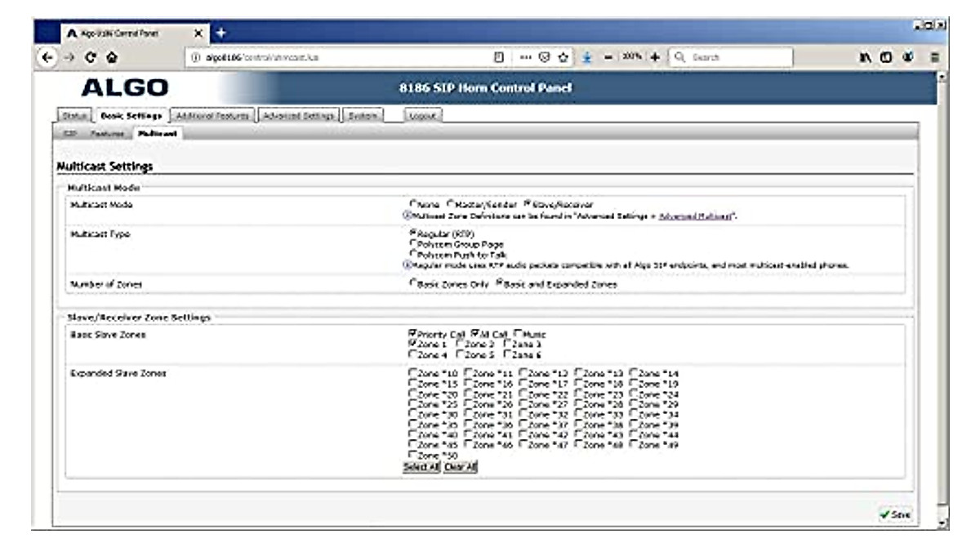Open a new browser tab

[220, 33]
